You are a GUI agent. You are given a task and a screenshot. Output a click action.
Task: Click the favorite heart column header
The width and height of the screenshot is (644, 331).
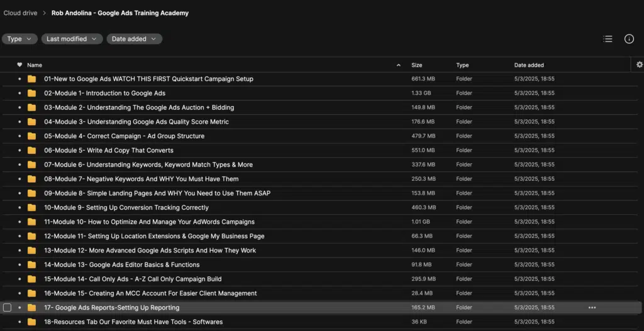pos(19,65)
